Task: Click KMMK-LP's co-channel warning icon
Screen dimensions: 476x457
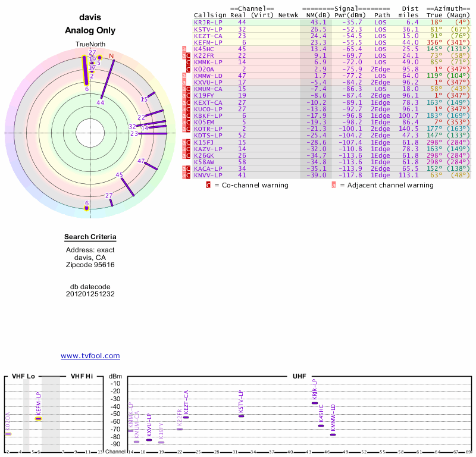Action: pyautogui.click(x=189, y=62)
